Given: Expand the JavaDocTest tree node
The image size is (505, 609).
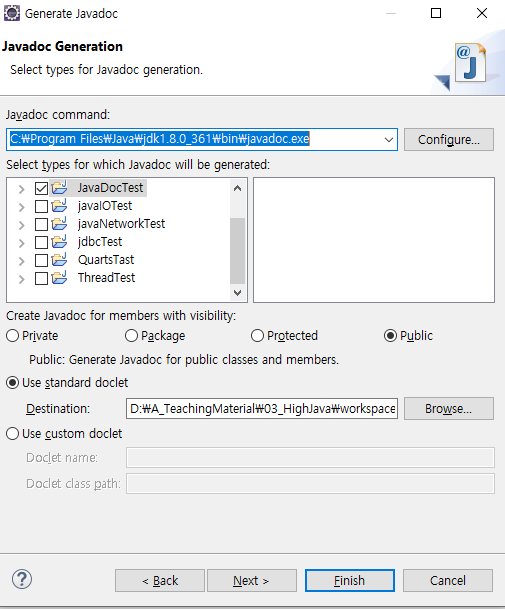Looking at the screenshot, I should click(x=22, y=189).
